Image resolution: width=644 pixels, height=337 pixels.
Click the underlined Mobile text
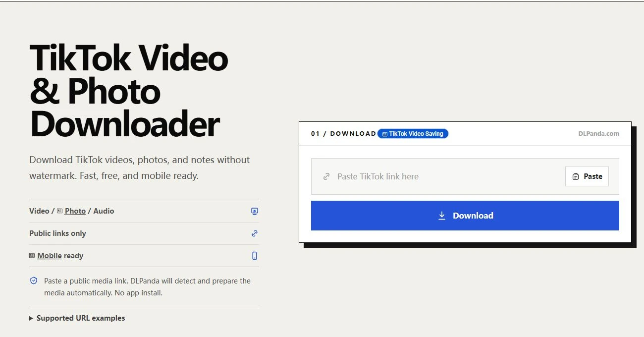pos(50,256)
